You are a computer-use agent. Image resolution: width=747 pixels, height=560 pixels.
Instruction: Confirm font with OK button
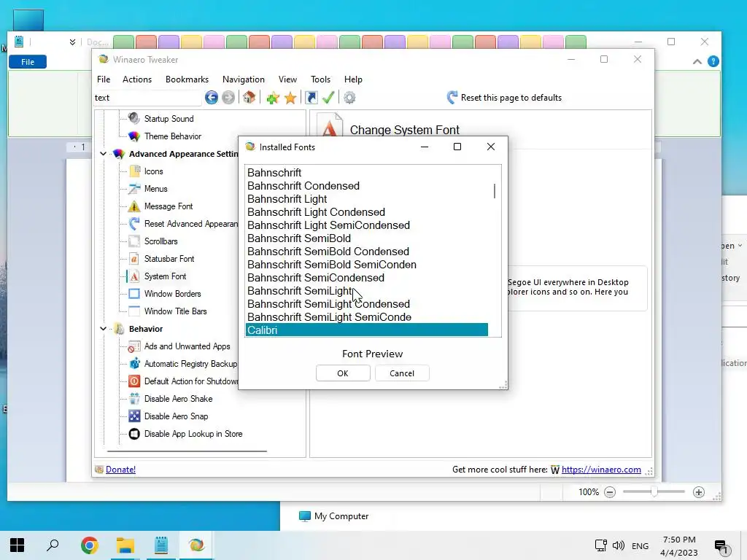click(343, 373)
